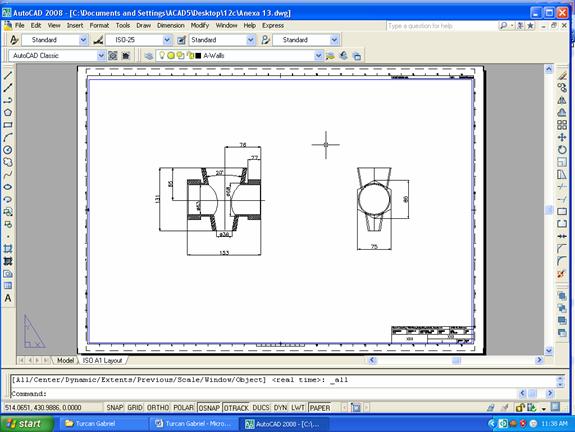Expand the multileader style Standard dropdown

[x=334, y=40]
